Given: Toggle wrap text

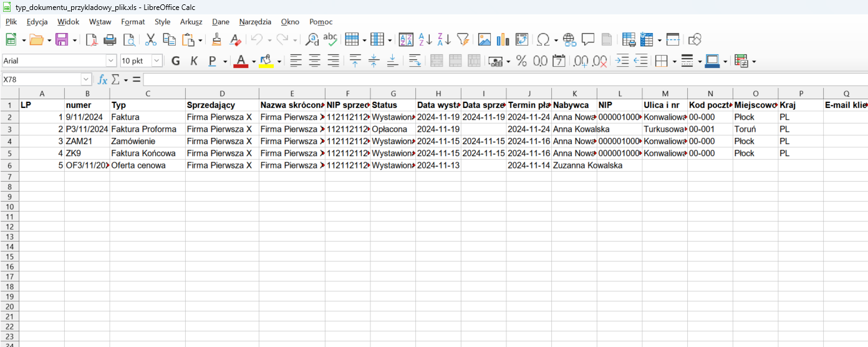Looking at the screenshot, I should [415, 61].
